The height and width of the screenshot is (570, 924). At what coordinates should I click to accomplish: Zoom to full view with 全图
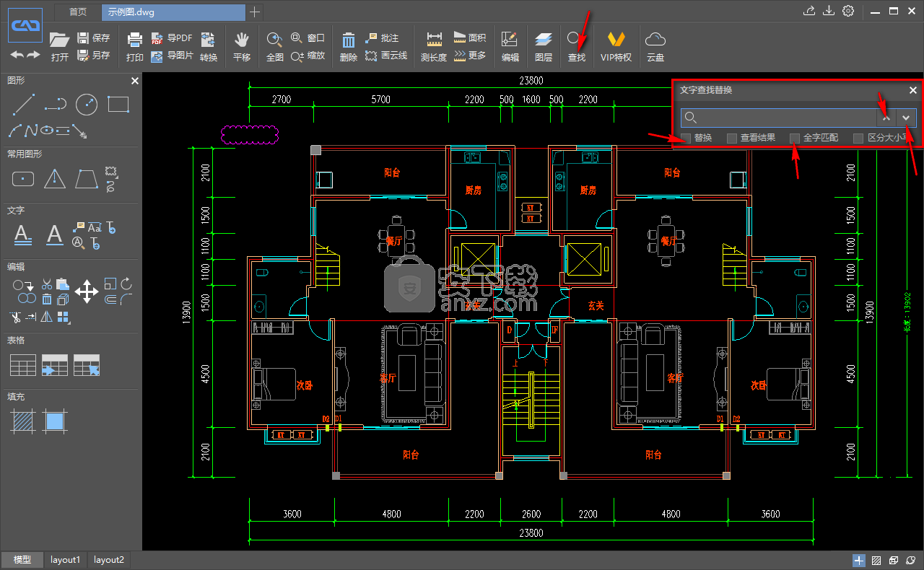coord(275,47)
